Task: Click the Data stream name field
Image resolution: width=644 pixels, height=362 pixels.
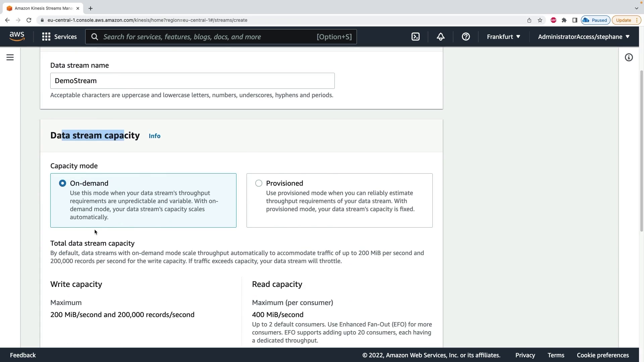Action: 192,81
